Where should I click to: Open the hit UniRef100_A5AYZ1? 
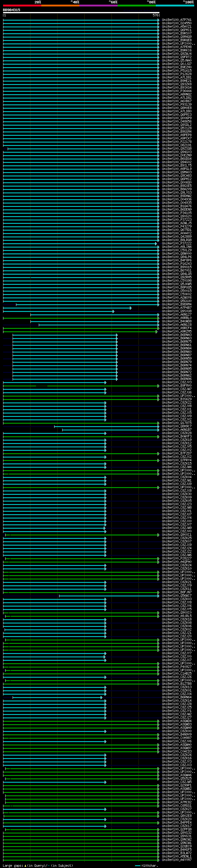(x=177, y=26)
